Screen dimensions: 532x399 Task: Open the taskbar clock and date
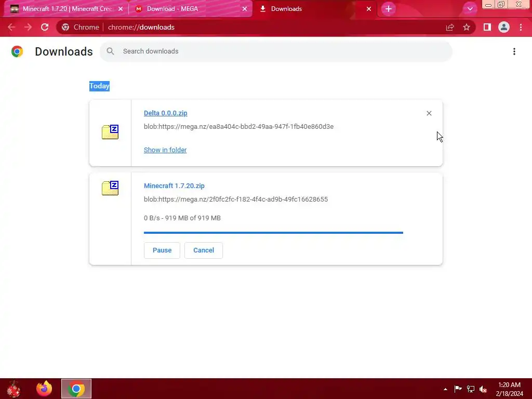point(509,389)
